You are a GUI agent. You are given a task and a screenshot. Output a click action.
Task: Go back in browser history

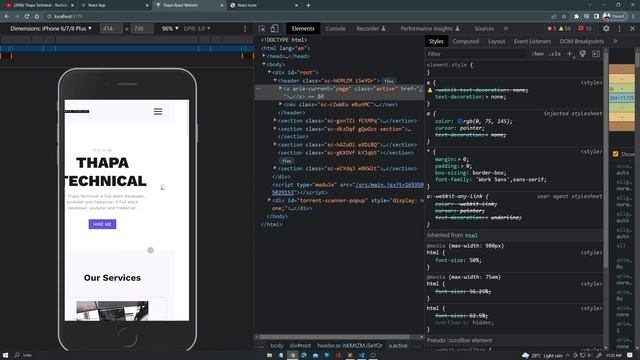tap(7, 16)
